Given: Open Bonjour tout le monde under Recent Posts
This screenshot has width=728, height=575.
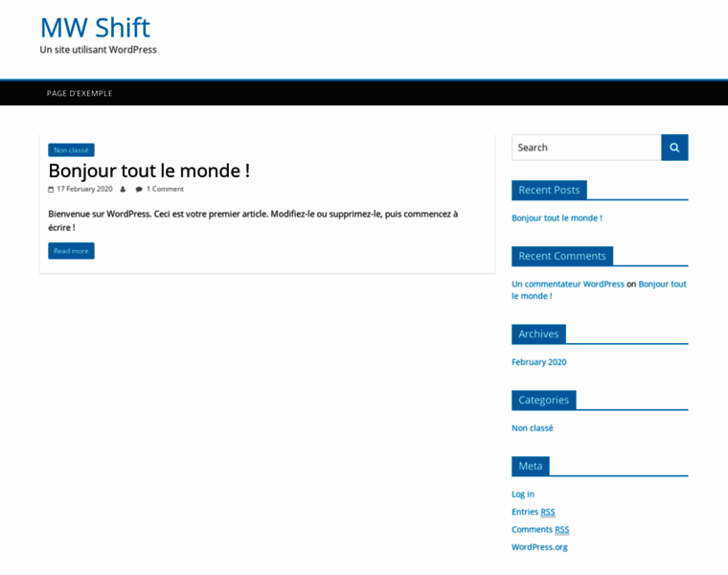Looking at the screenshot, I should [557, 218].
